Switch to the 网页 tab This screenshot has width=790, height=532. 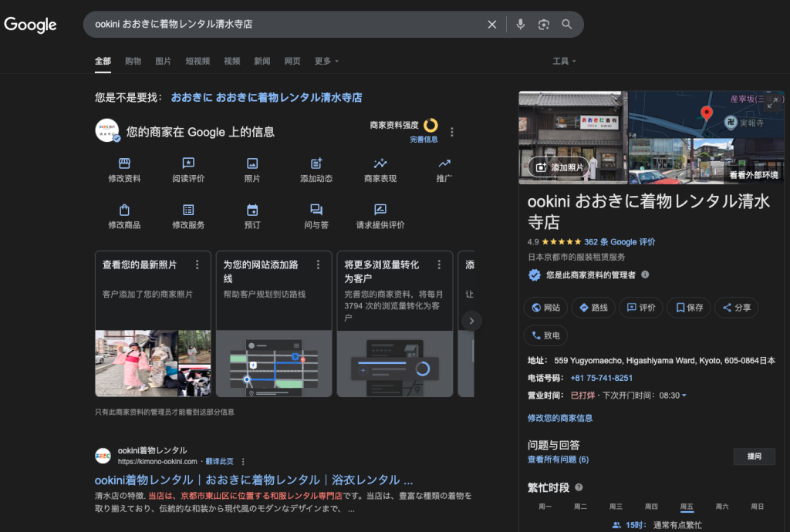[x=292, y=61]
